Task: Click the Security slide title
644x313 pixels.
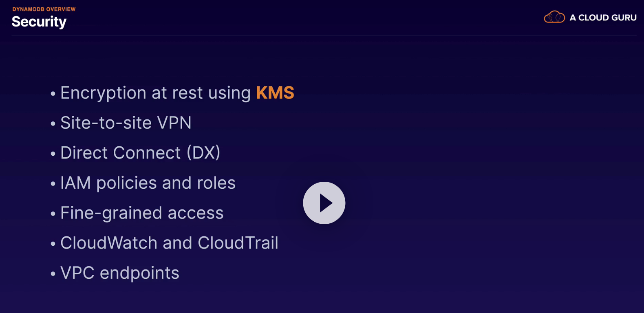Action: 39,22
